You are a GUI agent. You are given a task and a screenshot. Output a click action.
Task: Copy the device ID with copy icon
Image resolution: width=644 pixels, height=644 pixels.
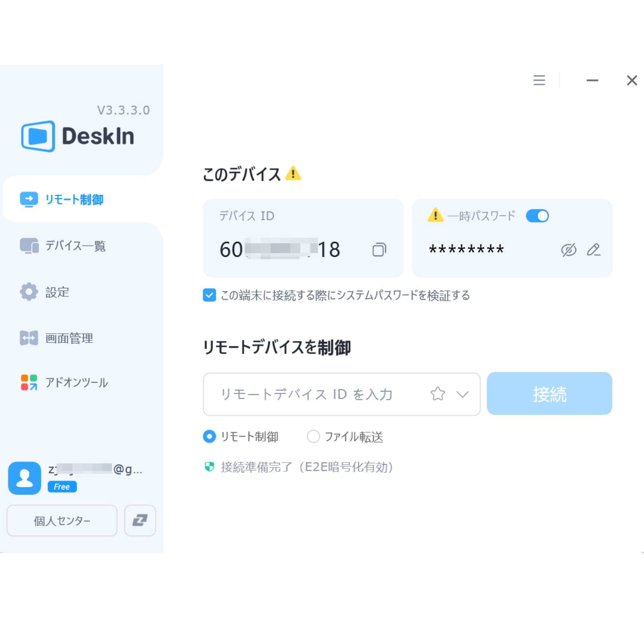click(379, 250)
